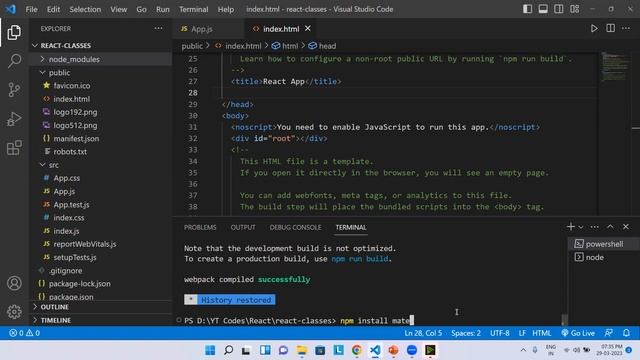
Task: Toggle secondary side bar layout icon
Action: tap(558, 9)
